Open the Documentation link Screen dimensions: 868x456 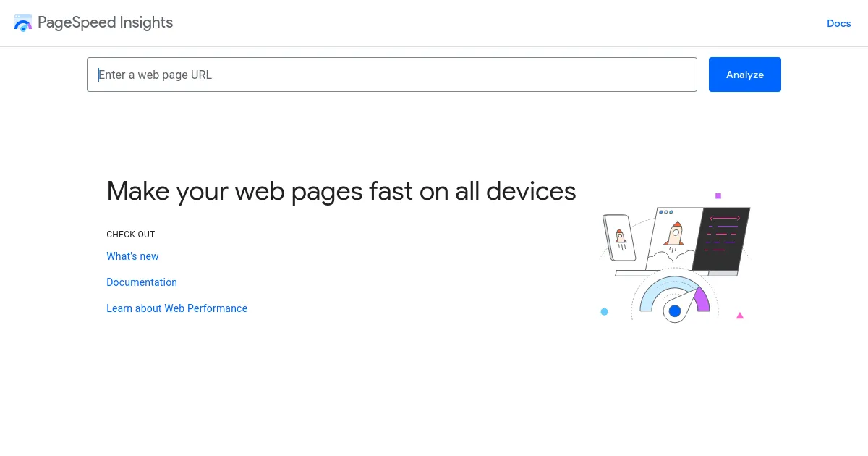click(x=142, y=282)
